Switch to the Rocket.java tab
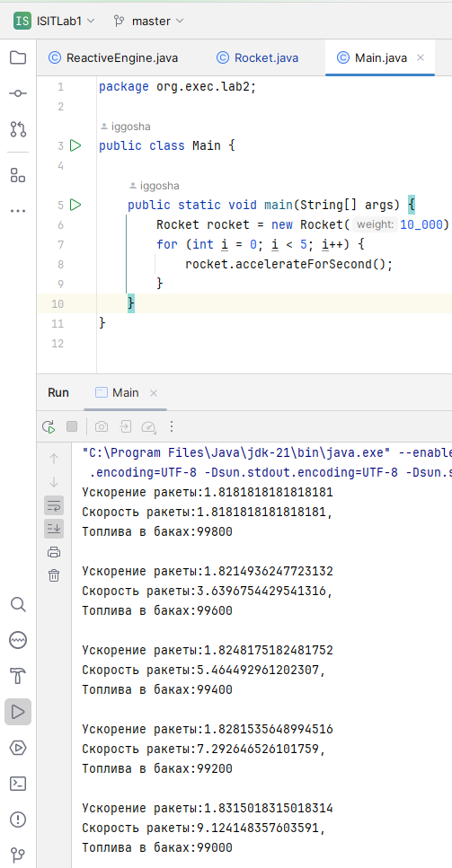 (258, 57)
